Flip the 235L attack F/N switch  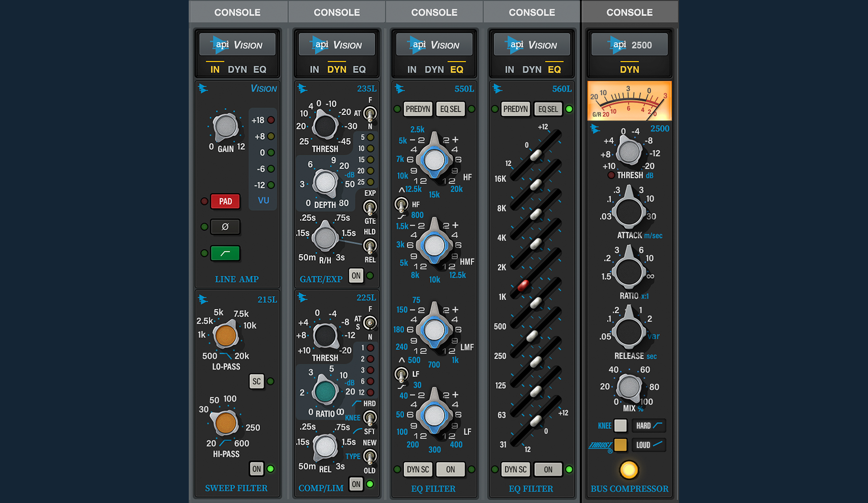pos(370,114)
